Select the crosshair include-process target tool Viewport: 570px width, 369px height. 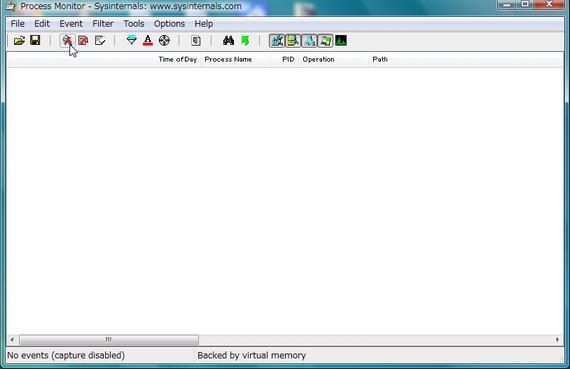tap(164, 40)
